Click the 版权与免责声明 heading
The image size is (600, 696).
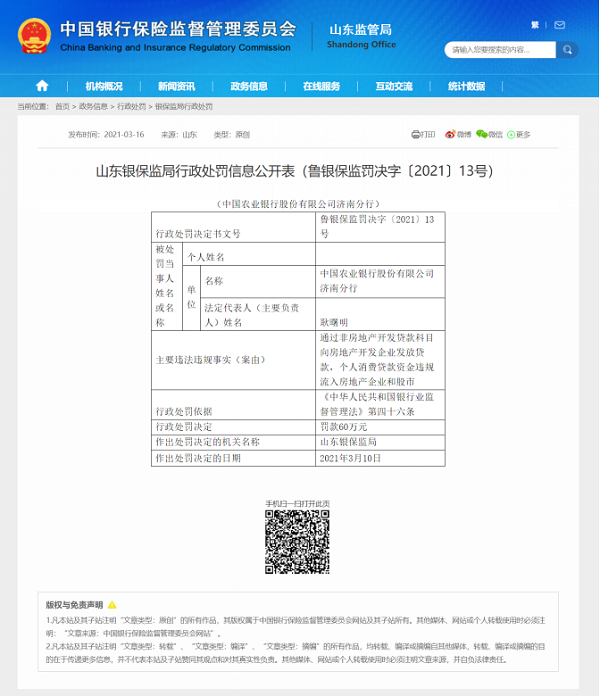(x=74, y=605)
